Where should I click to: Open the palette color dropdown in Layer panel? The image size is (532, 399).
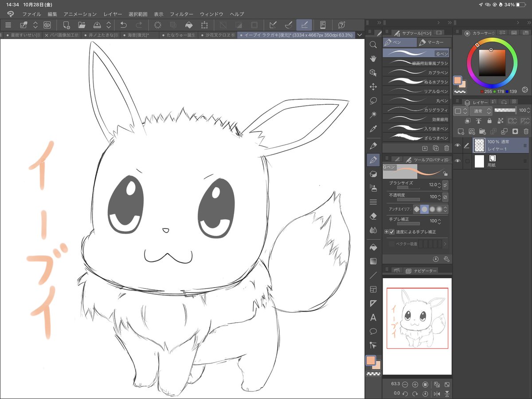[461, 111]
